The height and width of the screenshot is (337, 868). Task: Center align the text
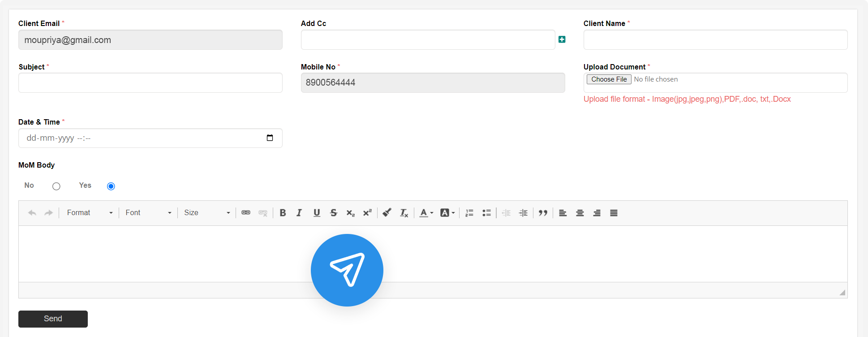tap(580, 213)
